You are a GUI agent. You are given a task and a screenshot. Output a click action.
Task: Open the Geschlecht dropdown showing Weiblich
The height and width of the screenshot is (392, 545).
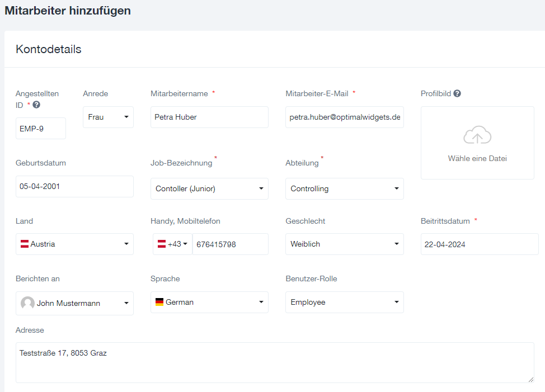[x=345, y=244]
